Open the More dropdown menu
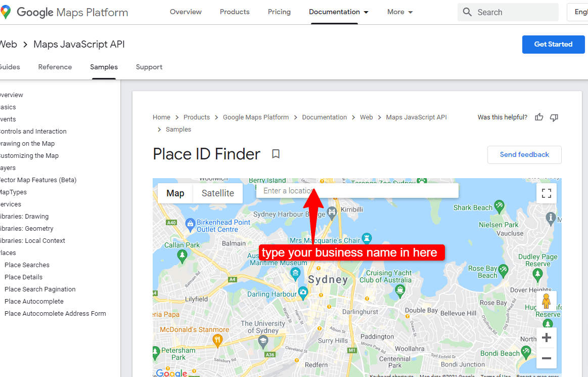Image resolution: width=588 pixels, height=377 pixels. click(x=400, y=12)
